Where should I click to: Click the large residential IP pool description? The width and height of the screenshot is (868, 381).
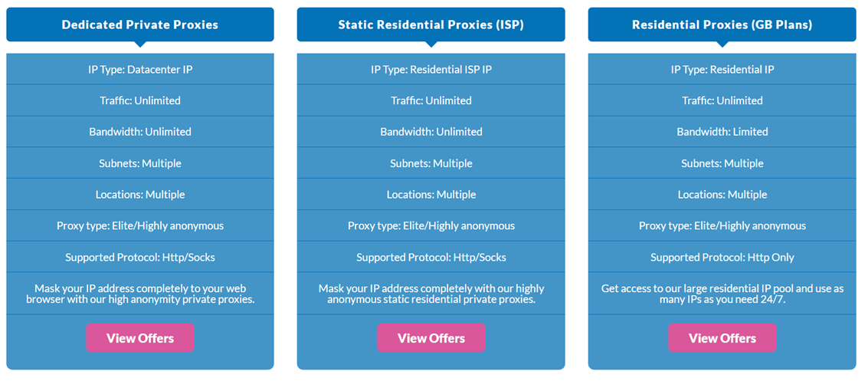pyautogui.click(x=722, y=294)
